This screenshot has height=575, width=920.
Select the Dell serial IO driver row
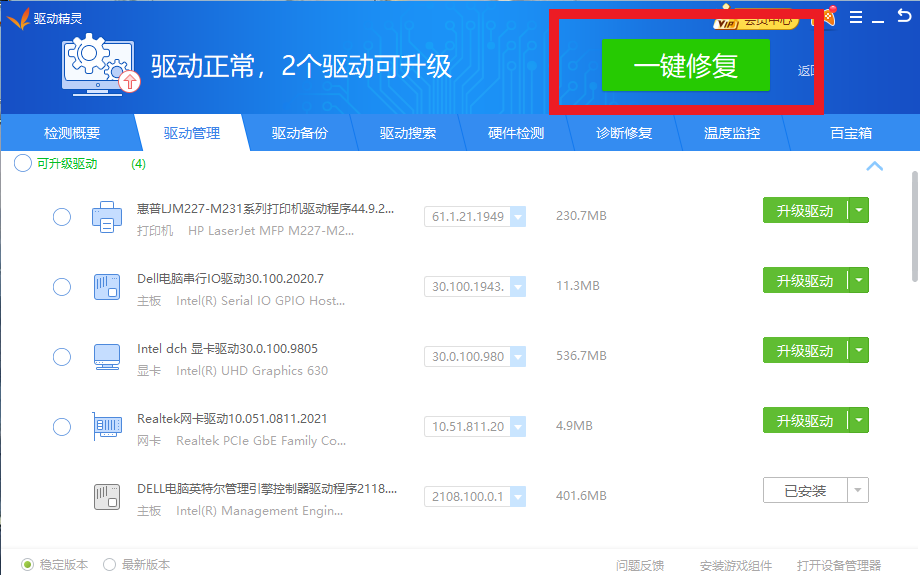pos(62,287)
